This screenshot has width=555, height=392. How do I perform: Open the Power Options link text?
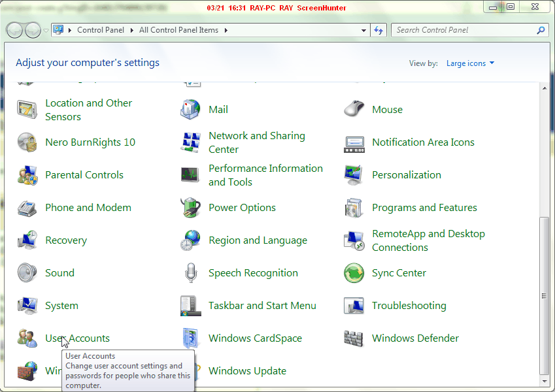[242, 208]
